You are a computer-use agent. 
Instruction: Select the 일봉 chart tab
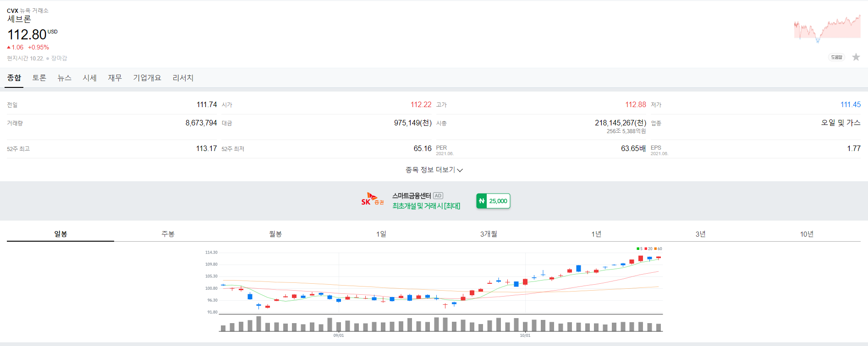(60, 234)
